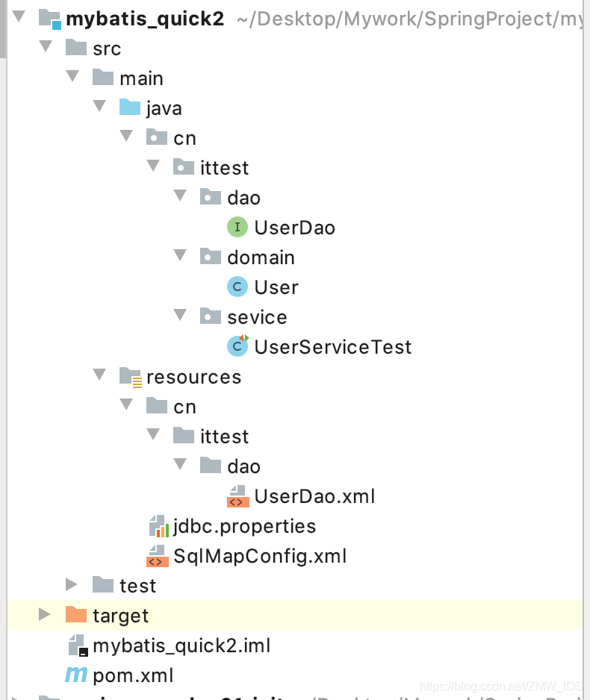Screen dimensions: 590x700
Task: Collapse the sevice package arrow
Action: [180, 315]
